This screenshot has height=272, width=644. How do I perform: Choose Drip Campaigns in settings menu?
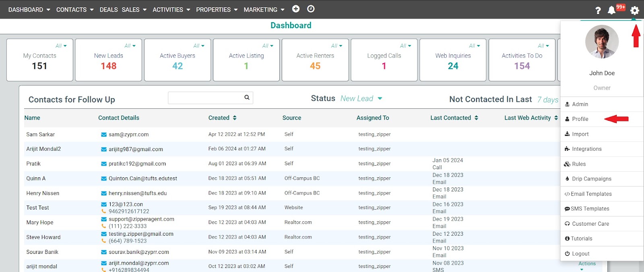591,179
